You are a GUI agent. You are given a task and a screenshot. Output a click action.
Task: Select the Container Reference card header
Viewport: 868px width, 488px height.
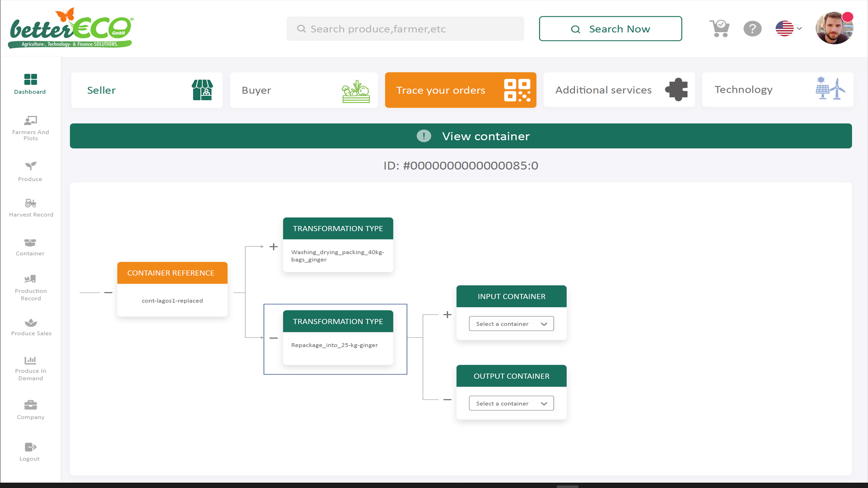(172, 273)
